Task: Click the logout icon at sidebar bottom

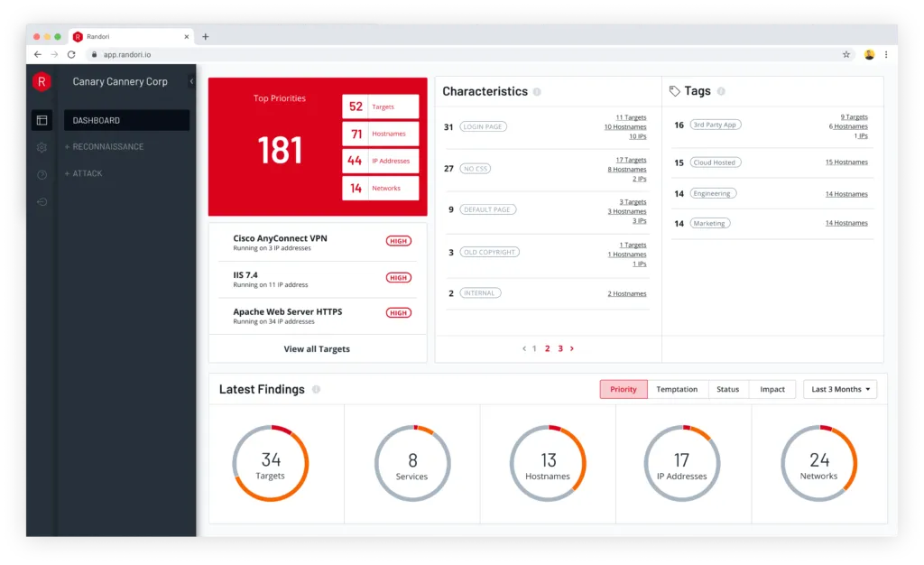Action: pyautogui.click(x=41, y=200)
